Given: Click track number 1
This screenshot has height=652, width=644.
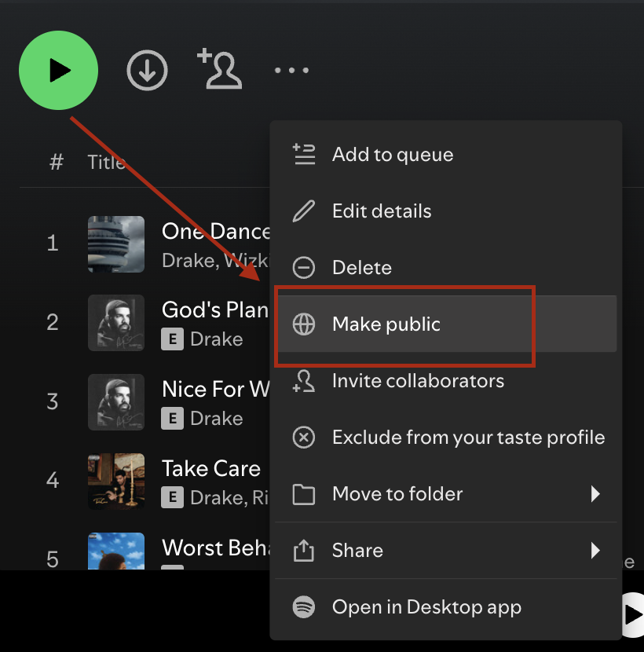Looking at the screenshot, I should click(53, 243).
